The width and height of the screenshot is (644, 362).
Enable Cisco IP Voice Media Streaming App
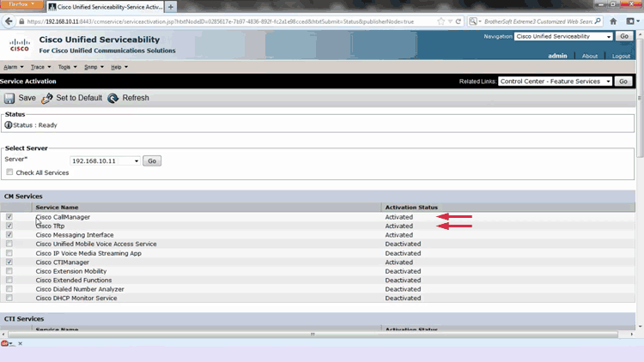[9, 253]
